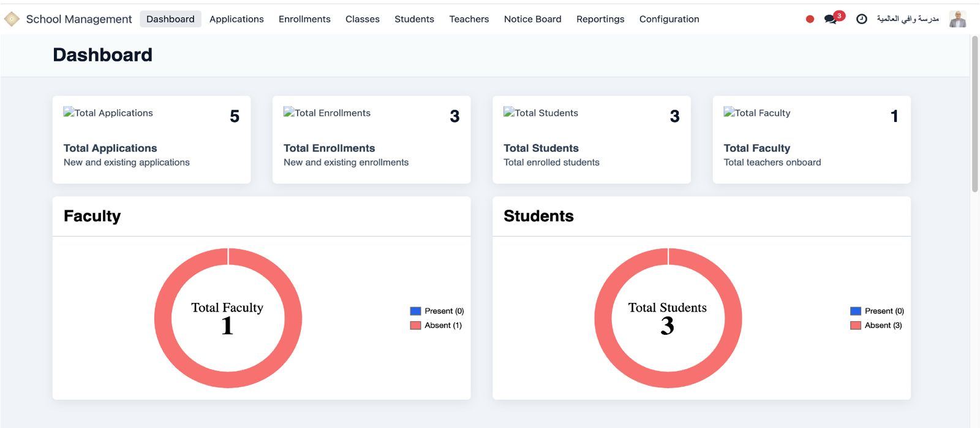Click the page vertical scrollbar

[974, 114]
